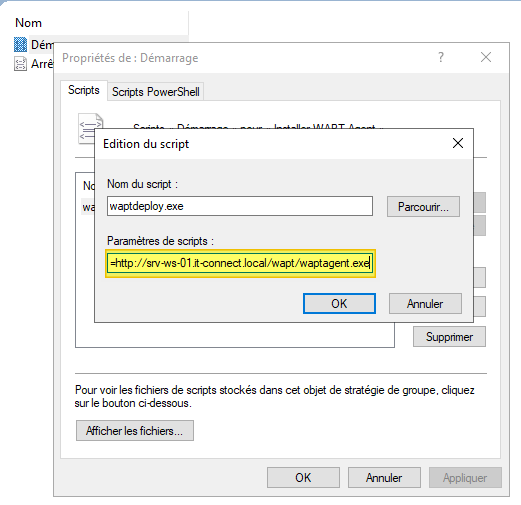Click the help question mark button
This screenshot has height=505, width=521.
click(x=441, y=57)
